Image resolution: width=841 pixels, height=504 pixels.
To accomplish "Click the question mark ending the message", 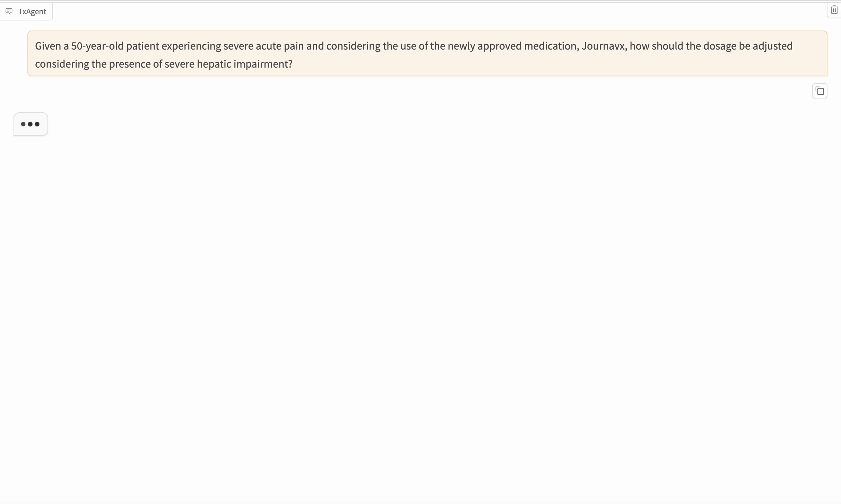I will (291, 64).
